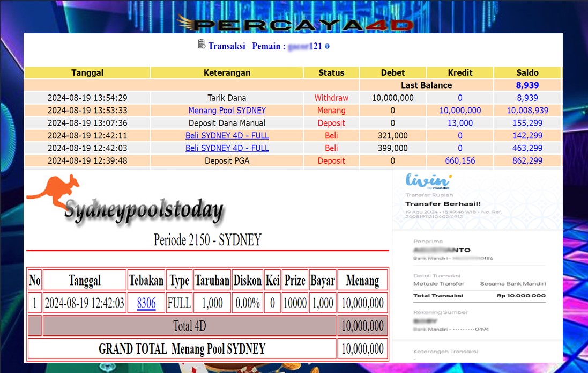Viewport: 588px width, 373px height.
Task: Click the Debet column header
Action: [x=392, y=72]
